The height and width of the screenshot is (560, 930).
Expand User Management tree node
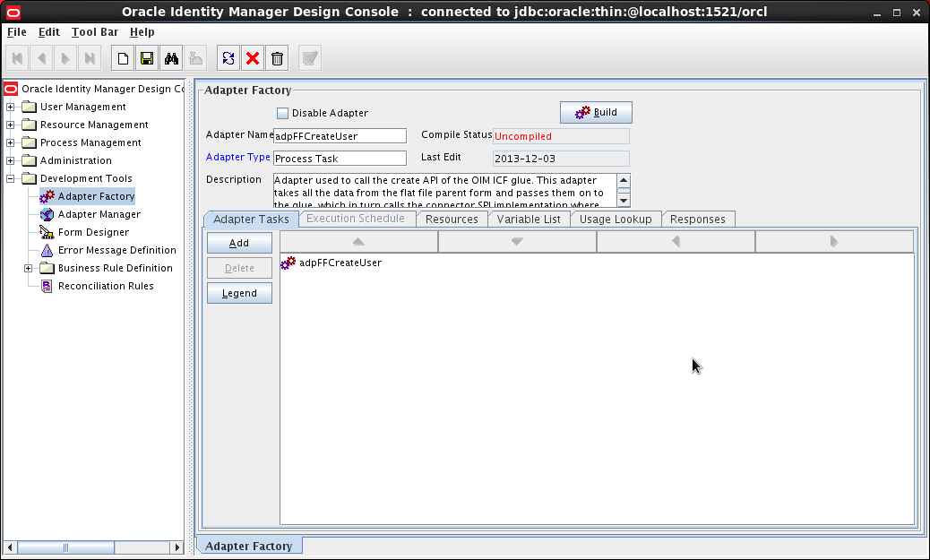10,107
